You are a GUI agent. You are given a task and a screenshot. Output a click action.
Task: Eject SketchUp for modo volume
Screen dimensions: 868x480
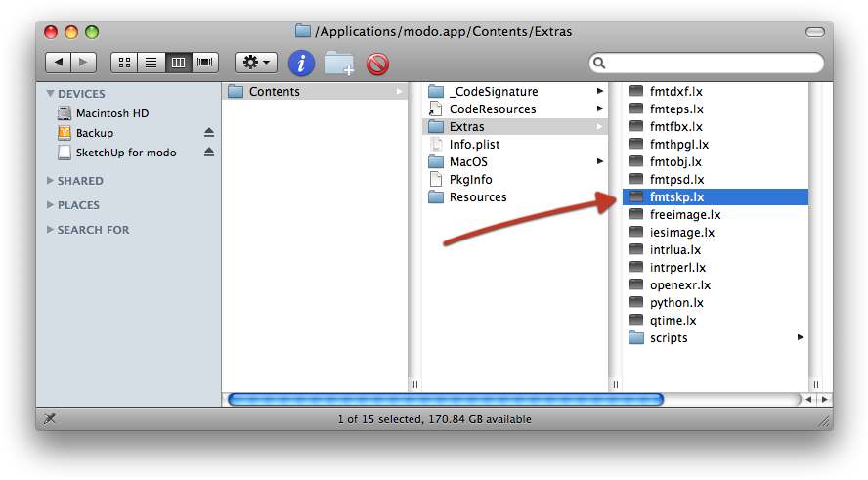point(209,153)
